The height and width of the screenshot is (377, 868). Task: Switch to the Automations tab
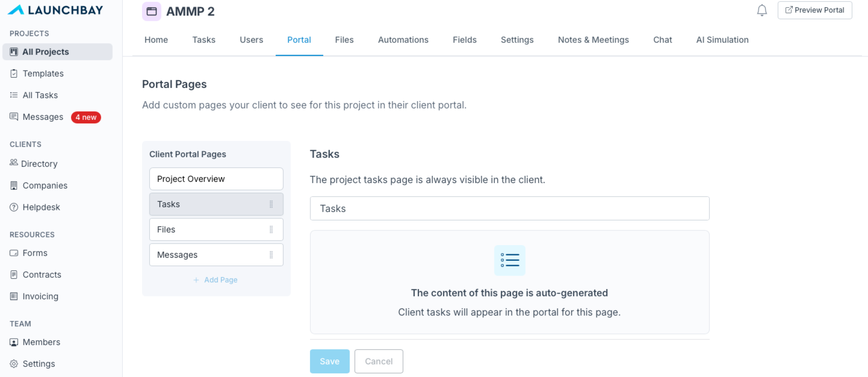(403, 40)
